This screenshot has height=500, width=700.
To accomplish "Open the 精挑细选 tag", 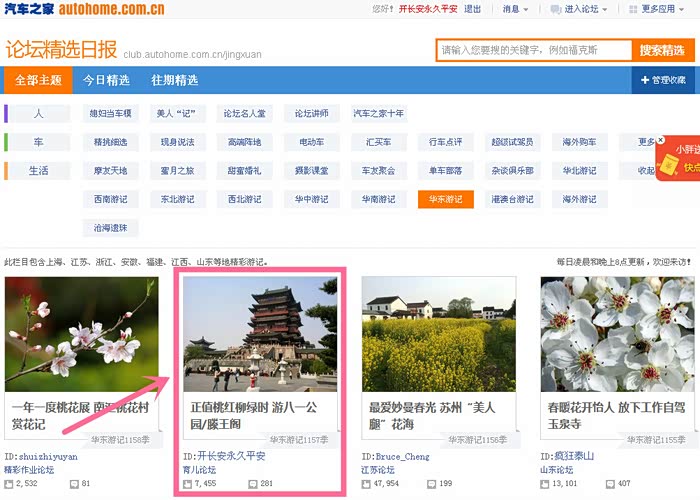I will click(x=111, y=142).
